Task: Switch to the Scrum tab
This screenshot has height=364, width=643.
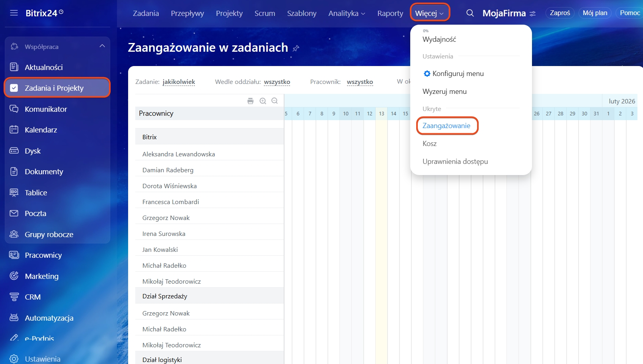Action: [x=265, y=13]
